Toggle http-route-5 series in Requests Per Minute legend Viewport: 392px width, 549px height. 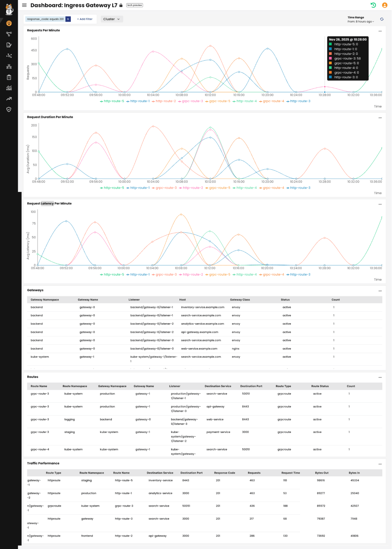[x=112, y=101]
